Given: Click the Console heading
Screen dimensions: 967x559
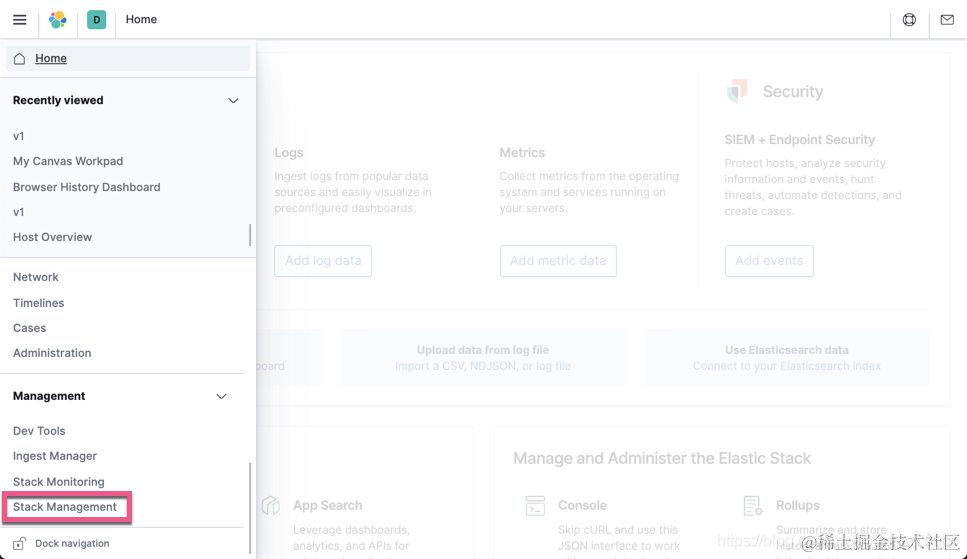Looking at the screenshot, I should tap(582, 505).
